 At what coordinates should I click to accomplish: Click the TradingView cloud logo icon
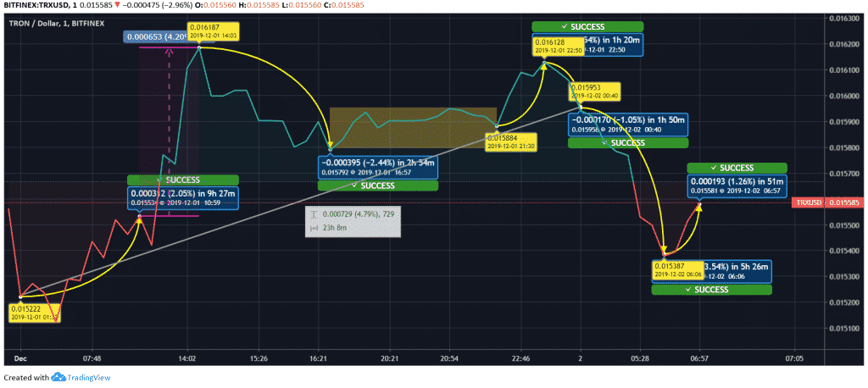pos(58,378)
